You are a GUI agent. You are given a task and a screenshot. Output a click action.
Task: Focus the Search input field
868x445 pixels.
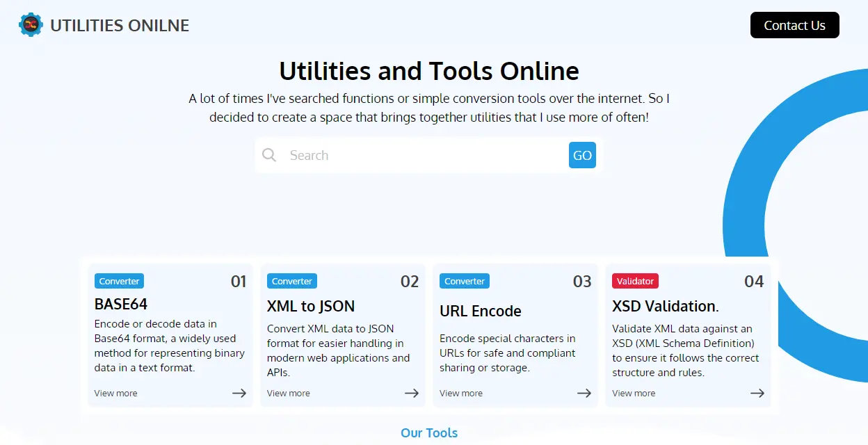(426, 155)
